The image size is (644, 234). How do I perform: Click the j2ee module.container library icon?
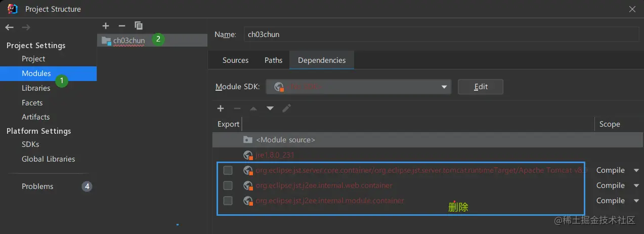[248, 201]
